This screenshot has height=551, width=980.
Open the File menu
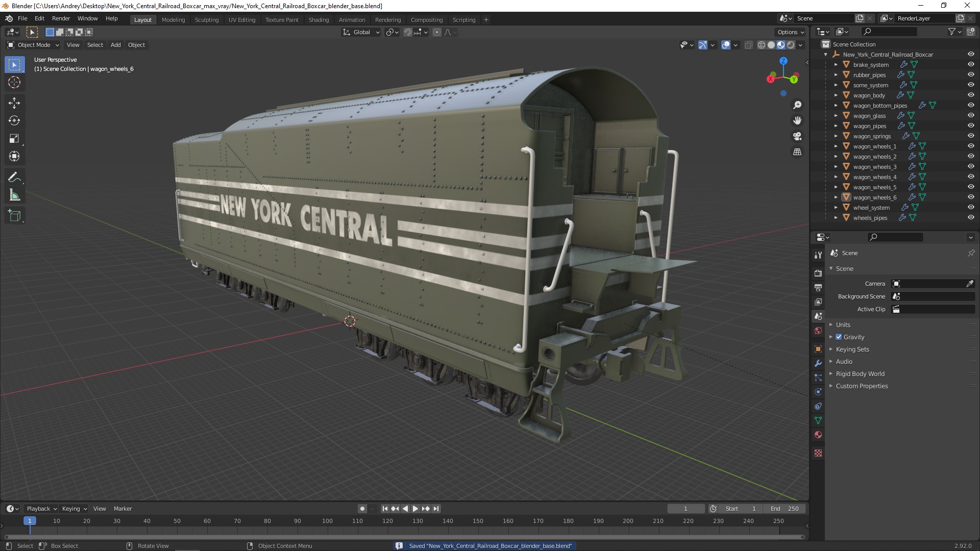coord(22,18)
